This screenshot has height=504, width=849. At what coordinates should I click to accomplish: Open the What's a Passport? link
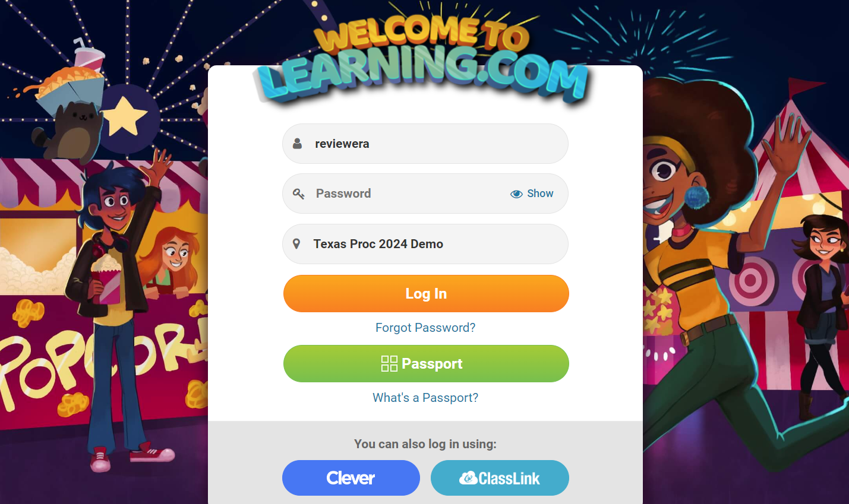pyautogui.click(x=425, y=398)
